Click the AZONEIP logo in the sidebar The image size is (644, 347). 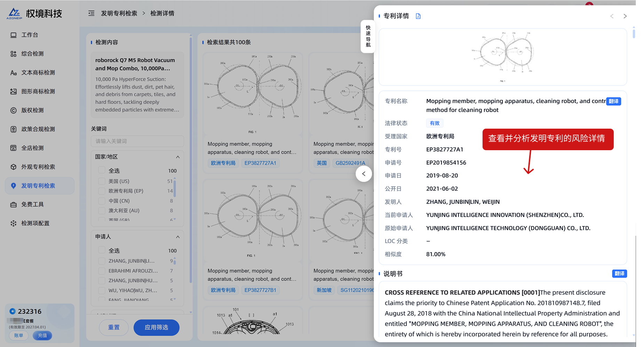14,14
